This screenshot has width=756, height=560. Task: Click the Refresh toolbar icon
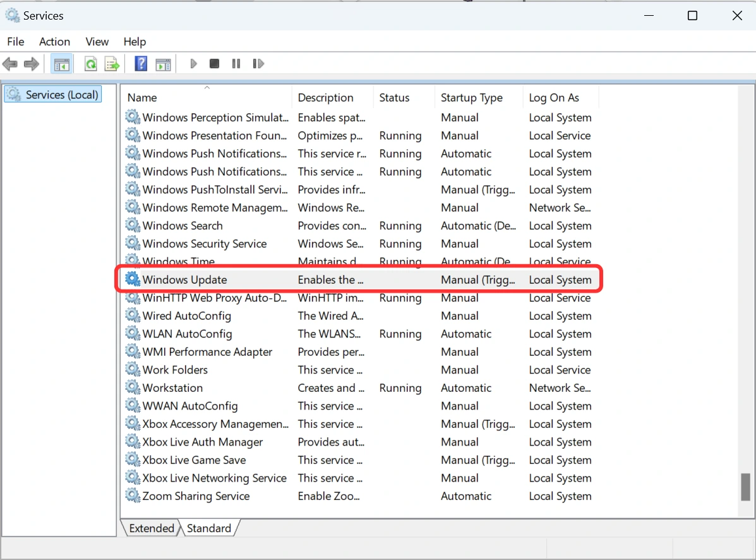tap(91, 64)
